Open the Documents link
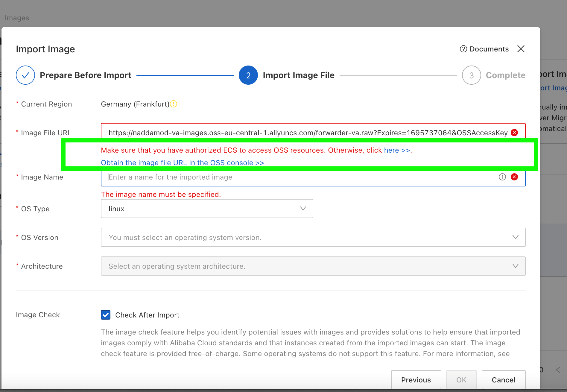The width and height of the screenshot is (567, 392). [489, 49]
